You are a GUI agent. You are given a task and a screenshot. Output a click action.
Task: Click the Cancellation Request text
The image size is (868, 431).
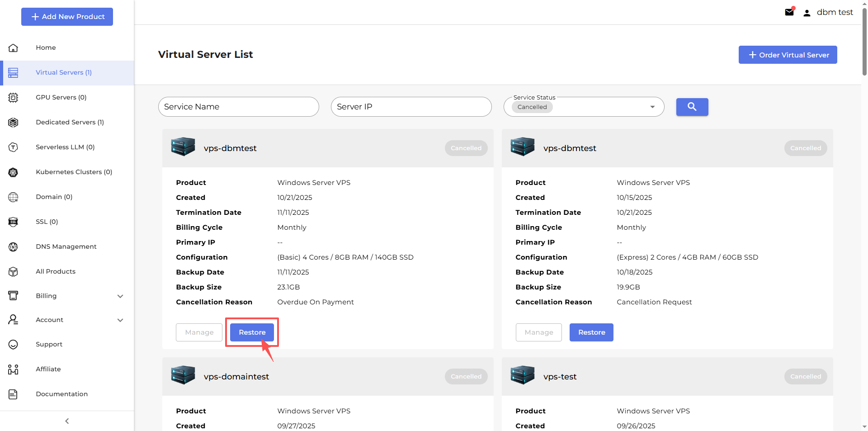(x=654, y=302)
